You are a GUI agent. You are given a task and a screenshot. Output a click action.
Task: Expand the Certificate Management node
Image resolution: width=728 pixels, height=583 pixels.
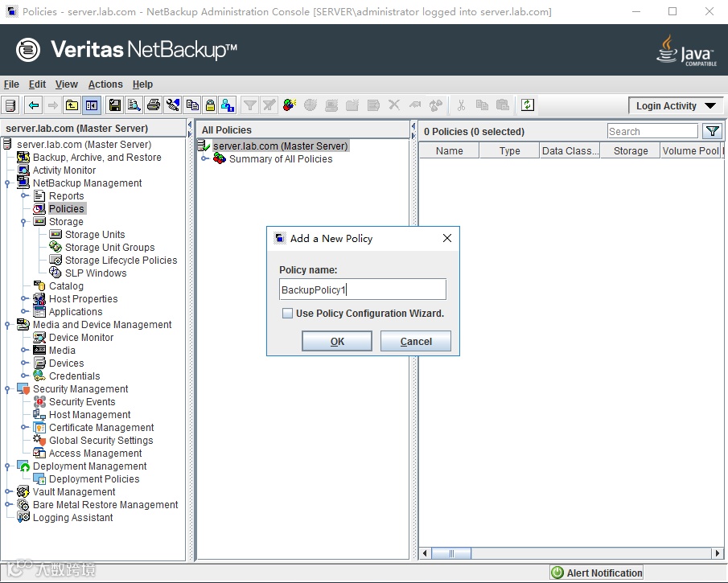[23, 427]
